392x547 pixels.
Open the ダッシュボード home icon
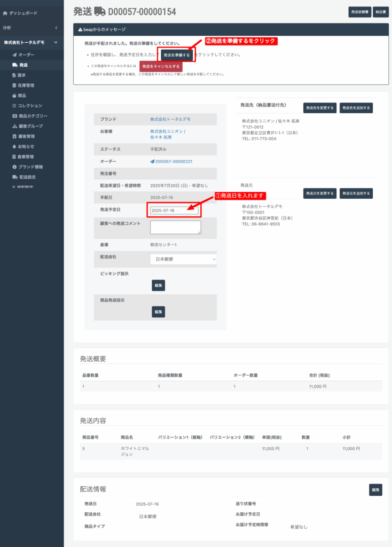pos(5,12)
